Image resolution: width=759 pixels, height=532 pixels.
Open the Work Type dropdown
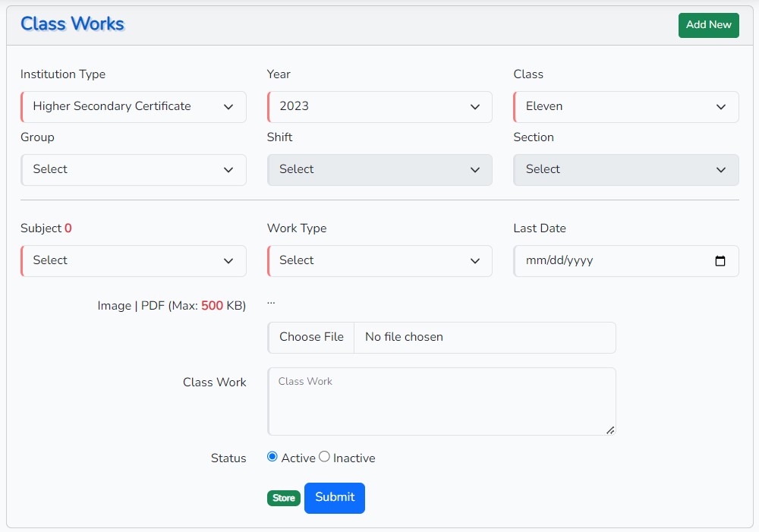click(x=379, y=261)
